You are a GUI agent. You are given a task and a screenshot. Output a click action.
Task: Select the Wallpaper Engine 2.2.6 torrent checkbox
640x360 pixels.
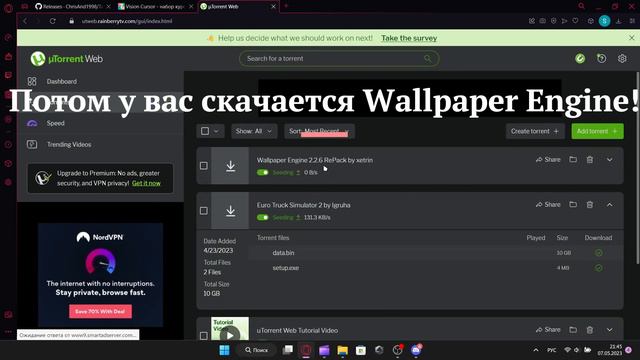pyautogui.click(x=204, y=166)
